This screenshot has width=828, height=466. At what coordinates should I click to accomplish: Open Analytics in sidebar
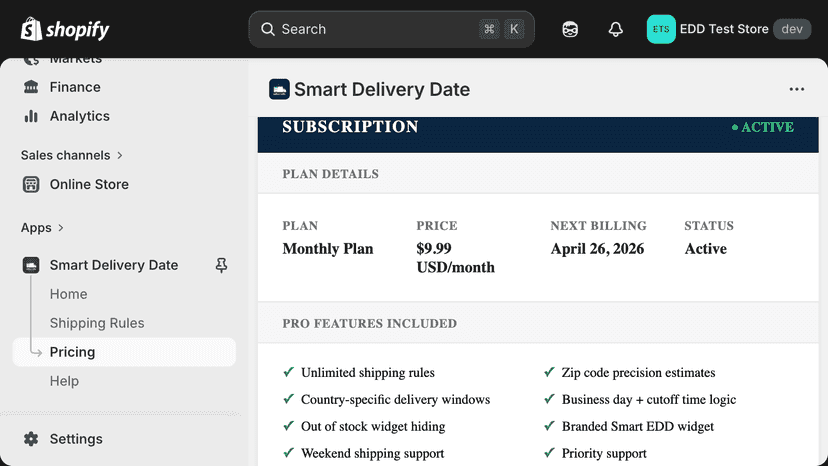[80, 116]
